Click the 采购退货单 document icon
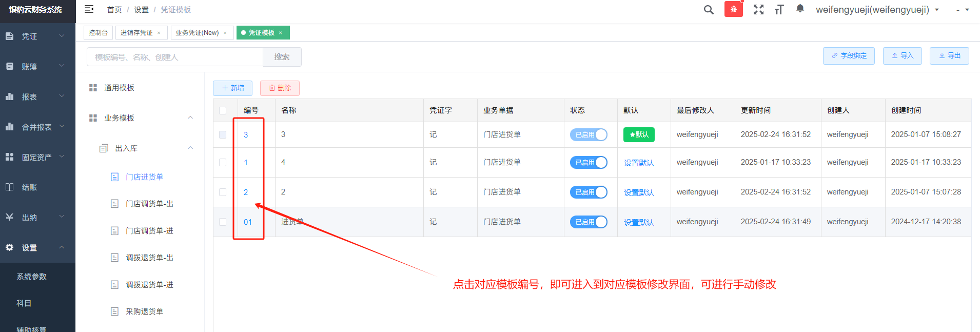The height and width of the screenshot is (332, 980). click(115, 311)
